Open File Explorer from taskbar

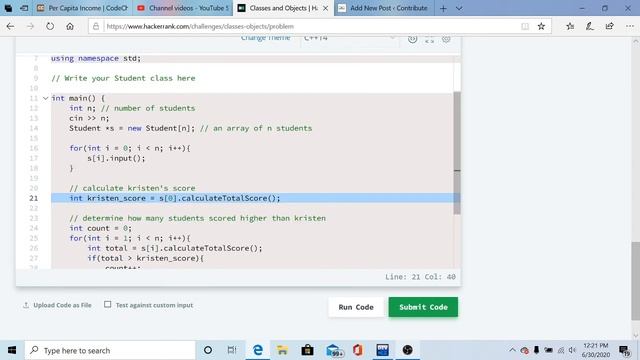282,350
